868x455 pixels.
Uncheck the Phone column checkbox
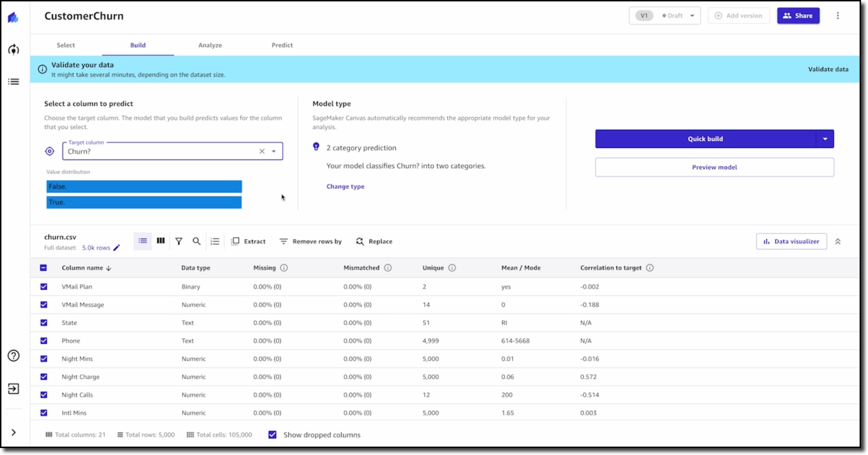pyautogui.click(x=44, y=341)
